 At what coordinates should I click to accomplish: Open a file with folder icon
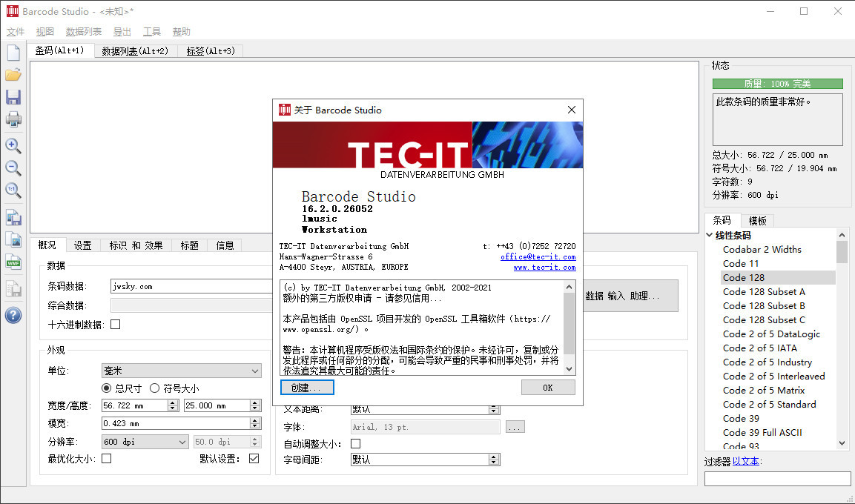13,75
